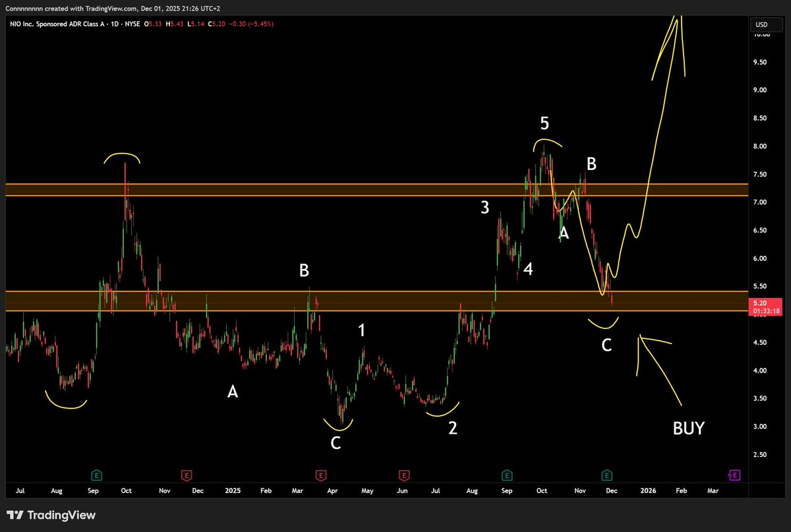The width and height of the screenshot is (791, 532).
Task: Click the TradingView logo at the bottom
Action: (x=51, y=515)
